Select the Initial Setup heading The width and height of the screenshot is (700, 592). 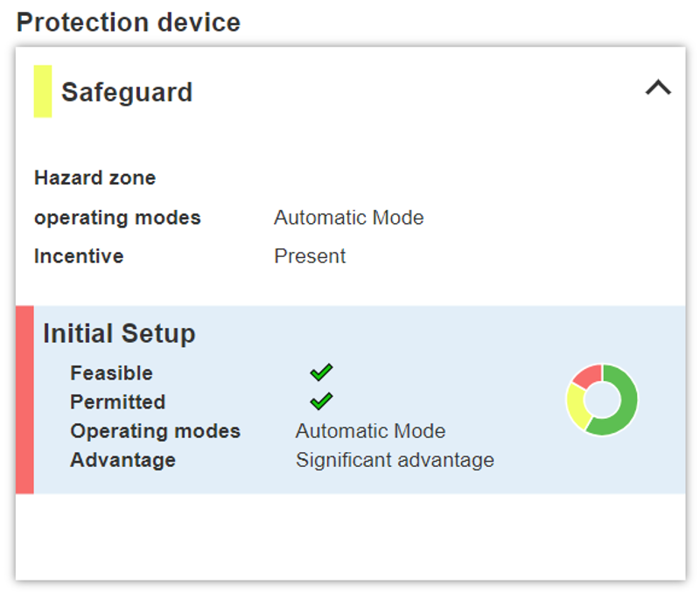point(119,333)
